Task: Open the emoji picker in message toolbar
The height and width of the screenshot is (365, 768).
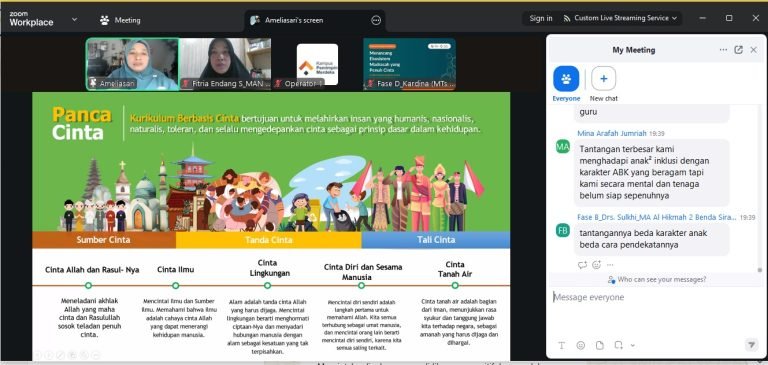Action: point(581,345)
